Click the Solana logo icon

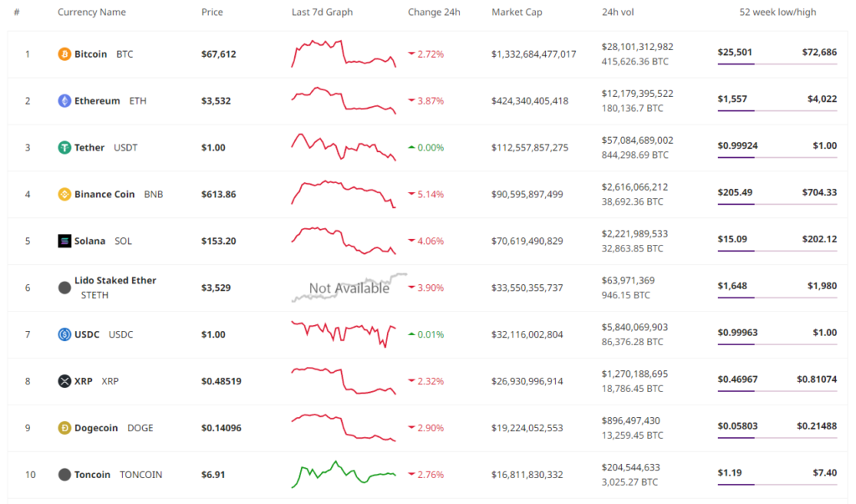click(64, 241)
